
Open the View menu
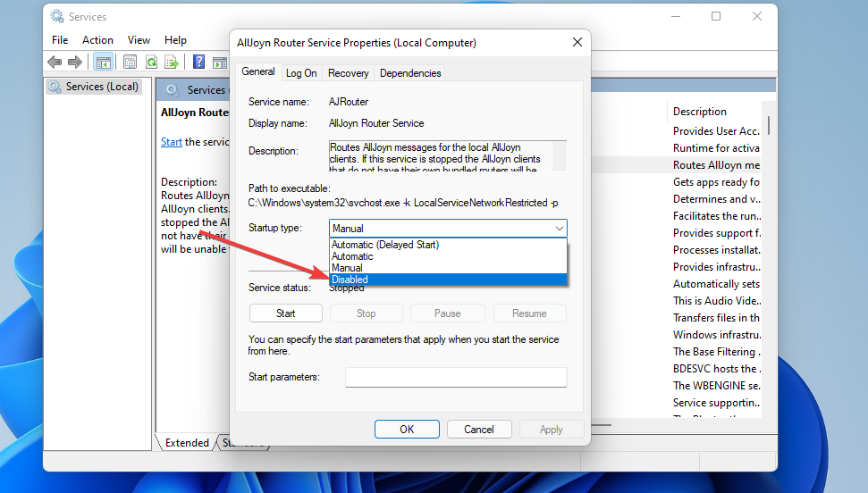(139, 40)
